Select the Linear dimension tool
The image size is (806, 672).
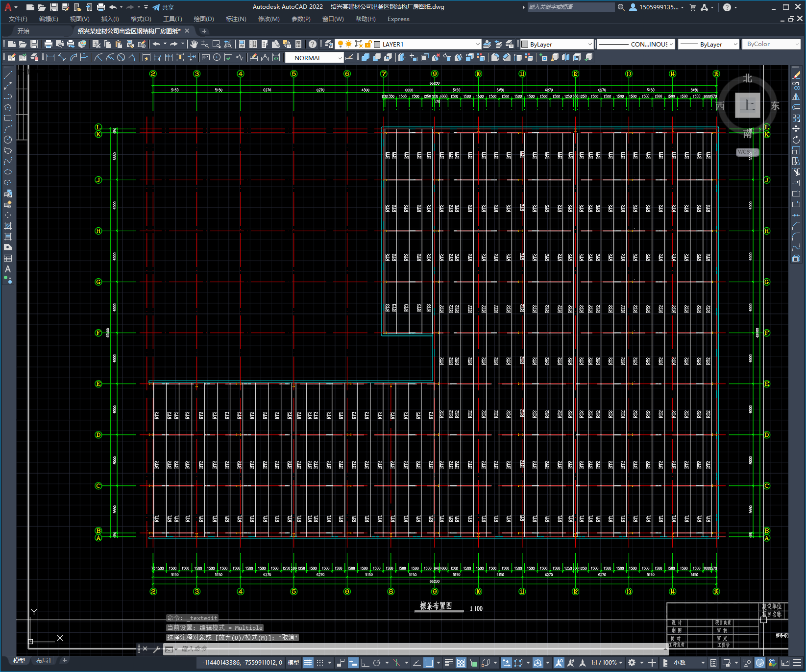pos(50,57)
